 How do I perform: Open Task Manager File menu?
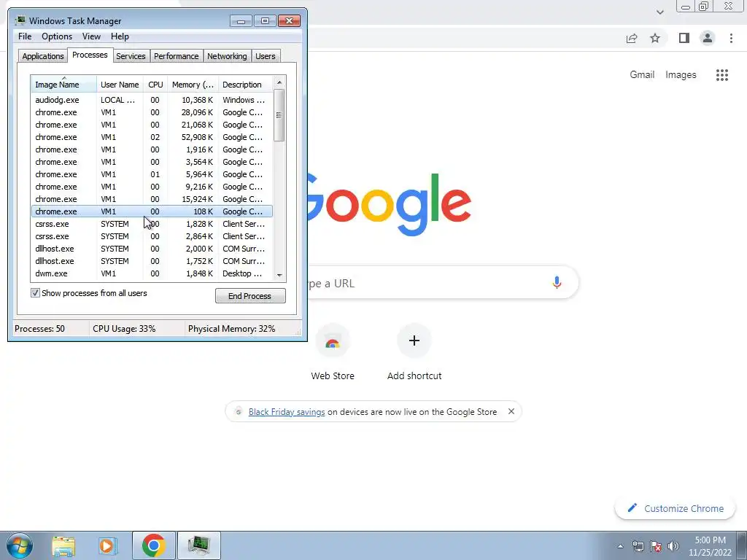click(x=25, y=36)
